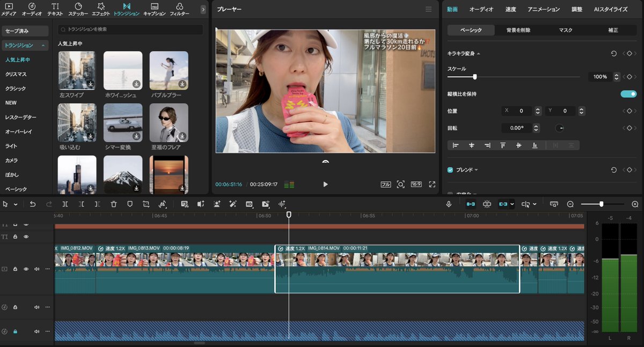Click the magic wand auto-edit icon
The image size is (644, 347).
(x=233, y=204)
